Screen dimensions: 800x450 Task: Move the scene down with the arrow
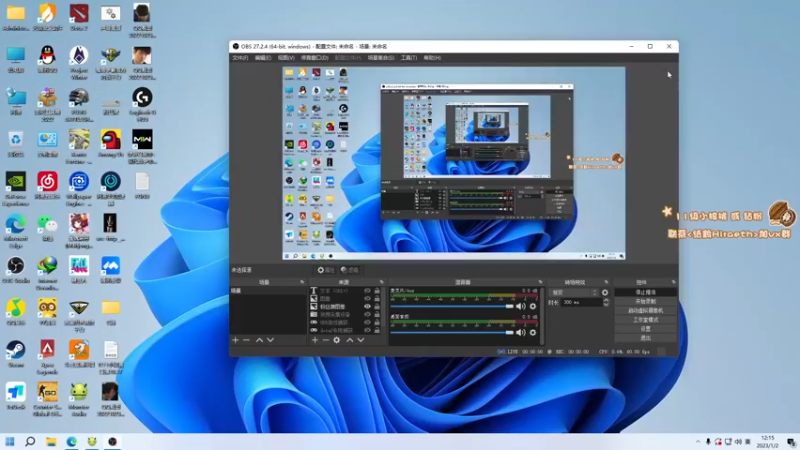(270, 340)
